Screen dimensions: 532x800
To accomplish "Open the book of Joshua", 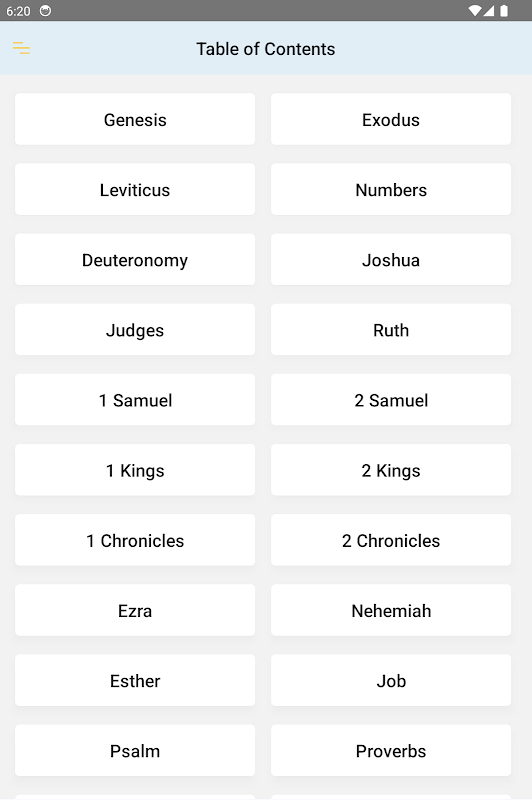I will (x=391, y=260).
